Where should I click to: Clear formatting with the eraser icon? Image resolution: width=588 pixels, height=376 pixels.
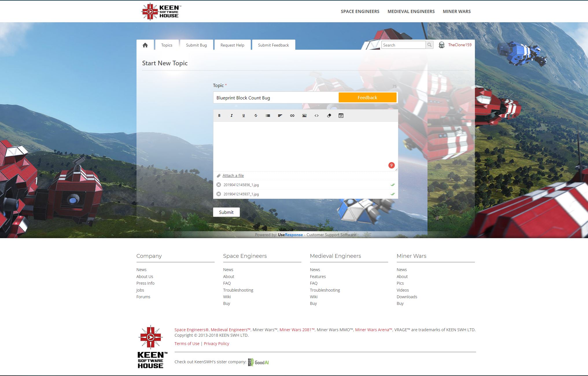[329, 116]
